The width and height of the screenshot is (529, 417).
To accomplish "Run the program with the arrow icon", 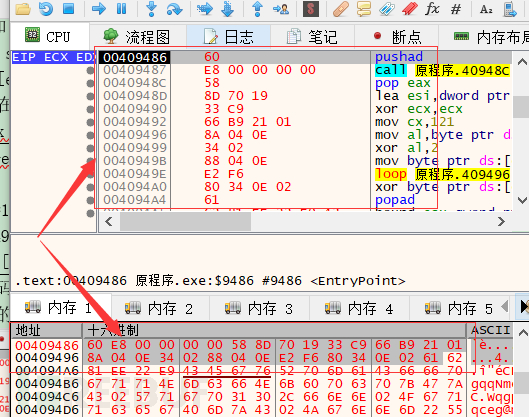I will click(99, 8).
